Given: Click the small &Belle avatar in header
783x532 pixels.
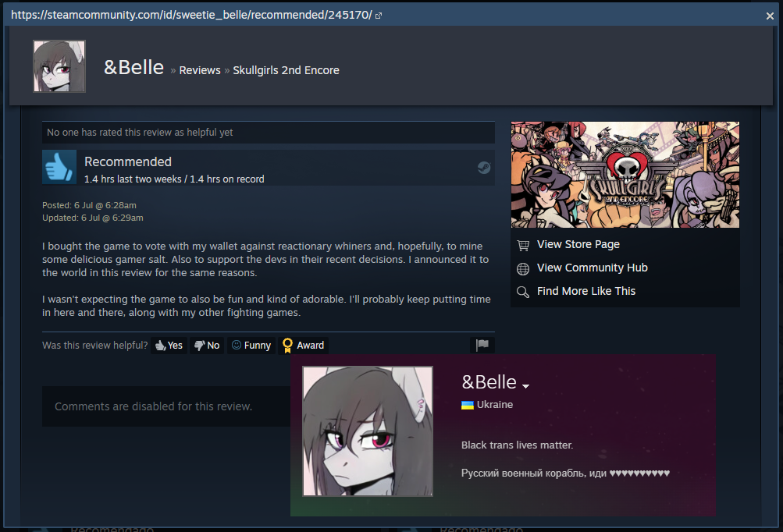Looking at the screenshot, I should pyautogui.click(x=59, y=66).
